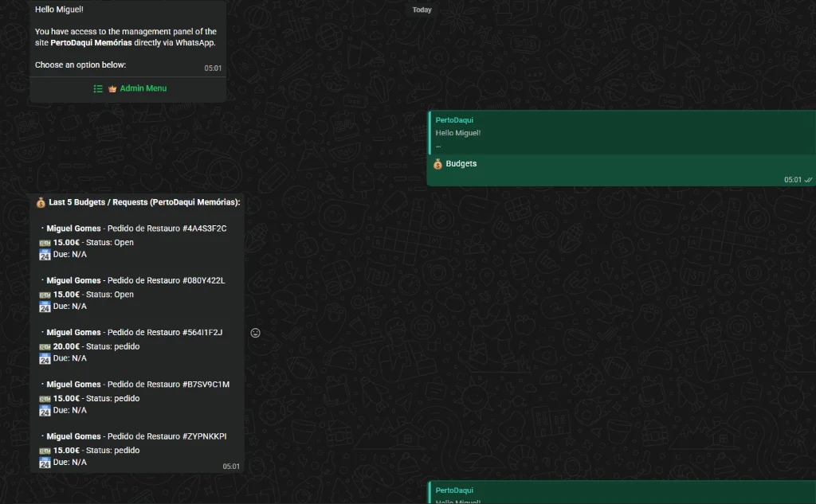This screenshot has height=504, width=816.
Task: Click the crown emoji in Admin Menu
Action: click(112, 89)
